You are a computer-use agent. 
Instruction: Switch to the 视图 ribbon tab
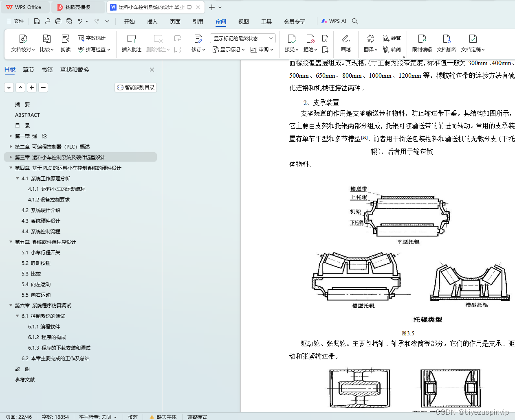click(x=244, y=21)
